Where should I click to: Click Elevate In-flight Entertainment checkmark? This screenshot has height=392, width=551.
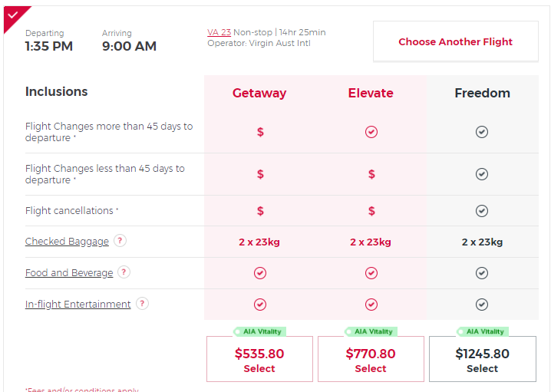pos(371,305)
